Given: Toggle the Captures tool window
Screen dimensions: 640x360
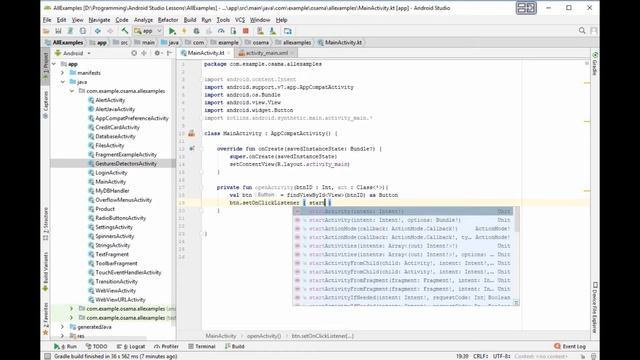Looking at the screenshot, I should [46, 104].
